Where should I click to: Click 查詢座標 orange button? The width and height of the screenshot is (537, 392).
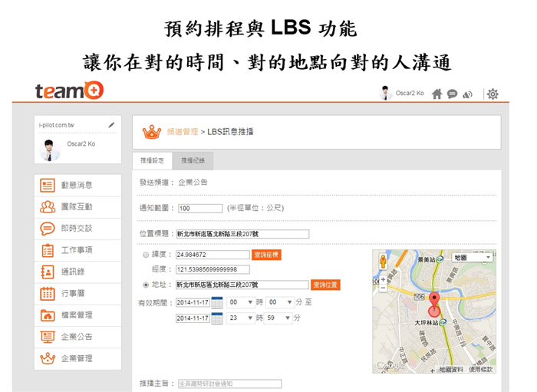point(266,255)
